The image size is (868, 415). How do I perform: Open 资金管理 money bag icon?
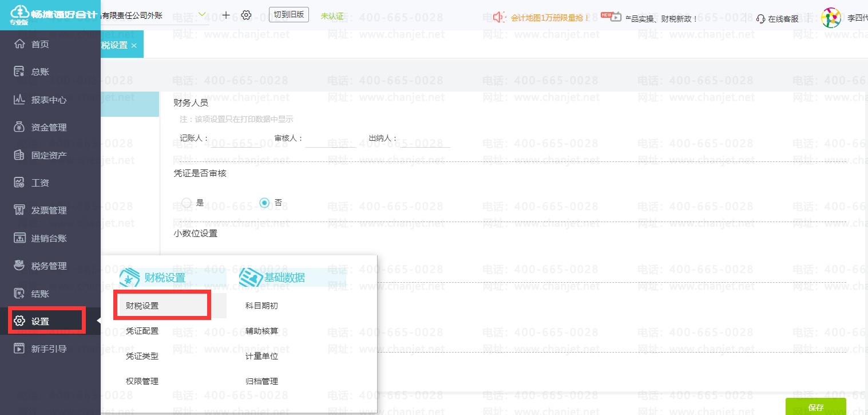coord(19,127)
